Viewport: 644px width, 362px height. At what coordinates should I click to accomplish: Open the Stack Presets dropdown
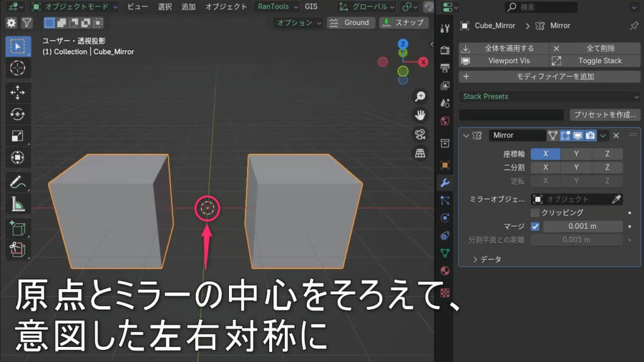pos(549,97)
